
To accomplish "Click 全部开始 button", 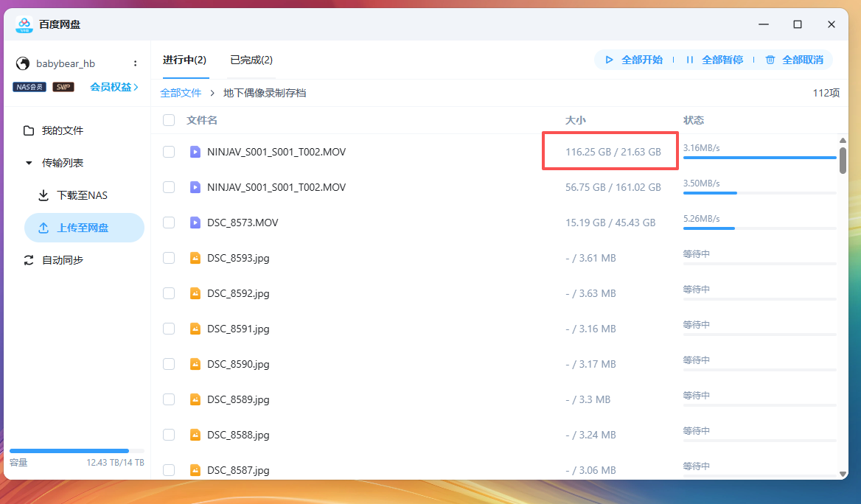I will click(x=634, y=60).
